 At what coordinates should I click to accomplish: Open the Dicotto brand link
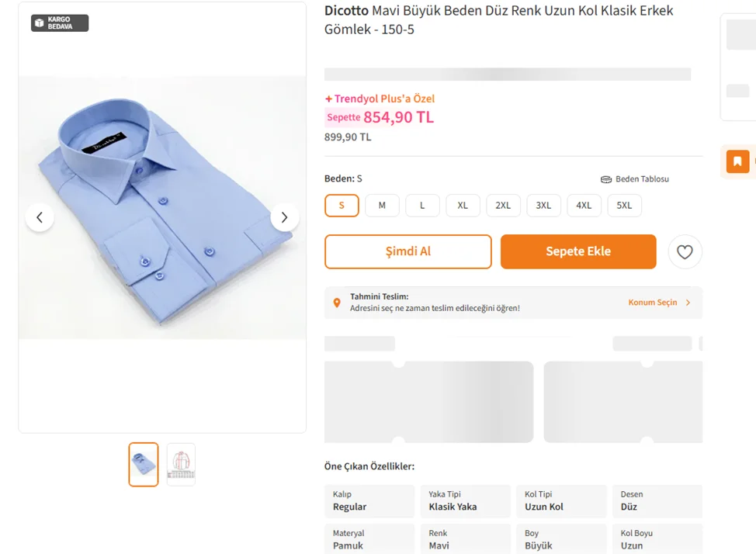[x=346, y=11]
